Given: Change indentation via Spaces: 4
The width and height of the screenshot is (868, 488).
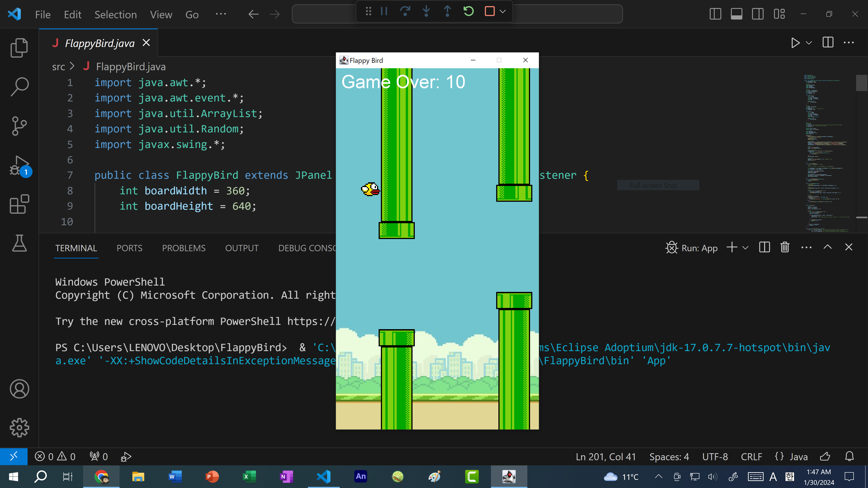Looking at the screenshot, I should (x=669, y=457).
